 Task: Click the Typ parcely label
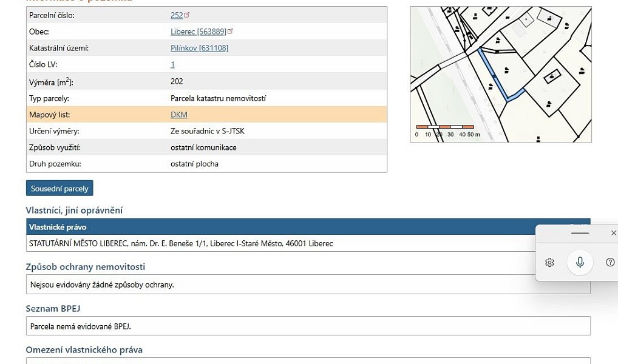49,98
